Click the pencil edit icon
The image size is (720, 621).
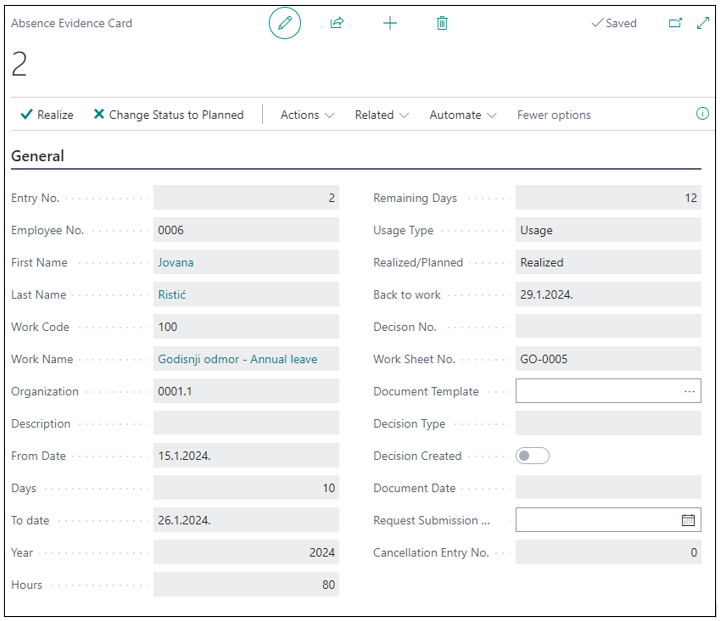(x=285, y=23)
